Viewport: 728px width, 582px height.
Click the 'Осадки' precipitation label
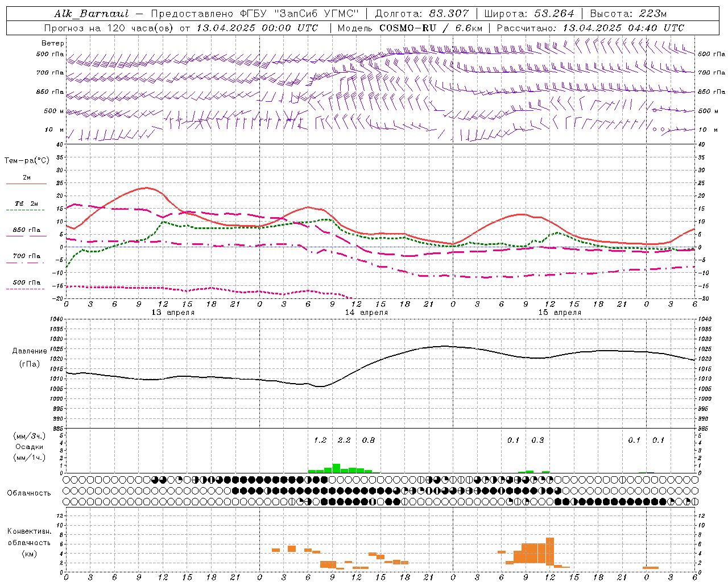(30, 447)
